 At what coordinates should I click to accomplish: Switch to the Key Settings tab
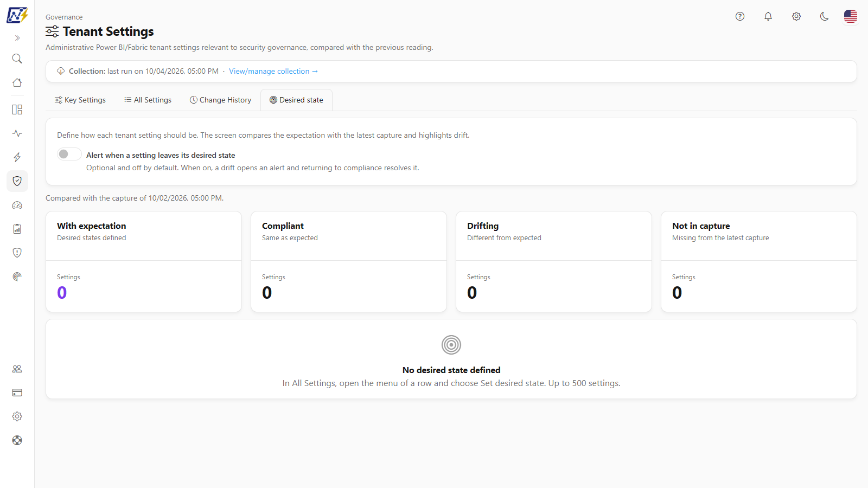[80, 100]
